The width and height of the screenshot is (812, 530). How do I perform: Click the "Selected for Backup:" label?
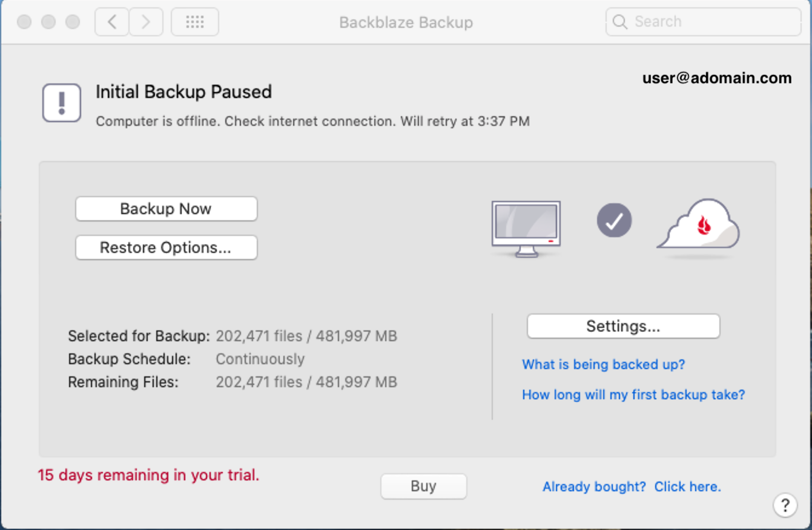tap(139, 336)
